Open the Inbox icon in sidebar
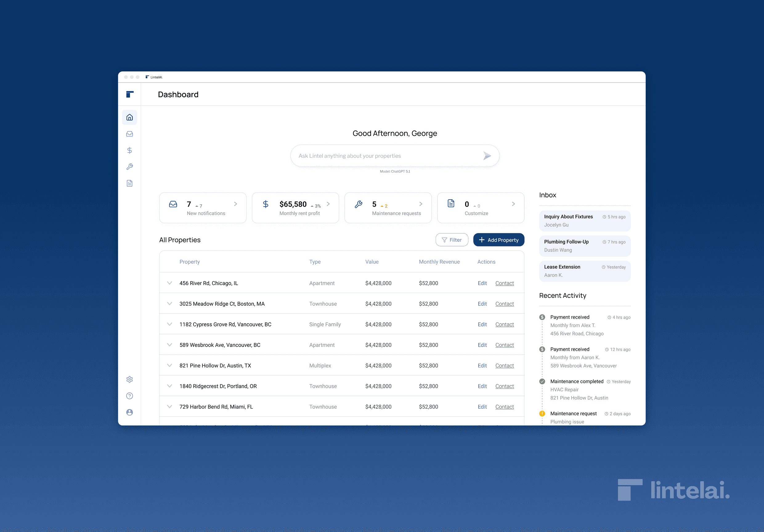This screenshot has width=764, height=532. tap(129, 134)
